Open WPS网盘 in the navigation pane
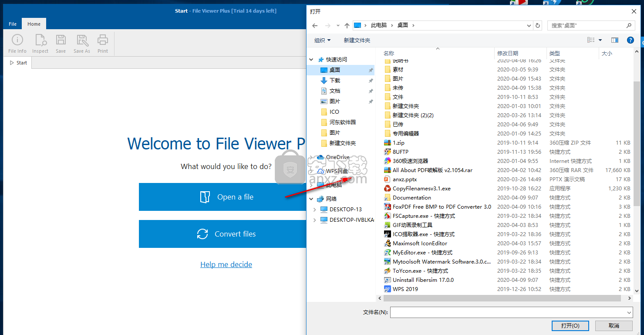This screenshot has height=335, width=644. tap(334, 171)
